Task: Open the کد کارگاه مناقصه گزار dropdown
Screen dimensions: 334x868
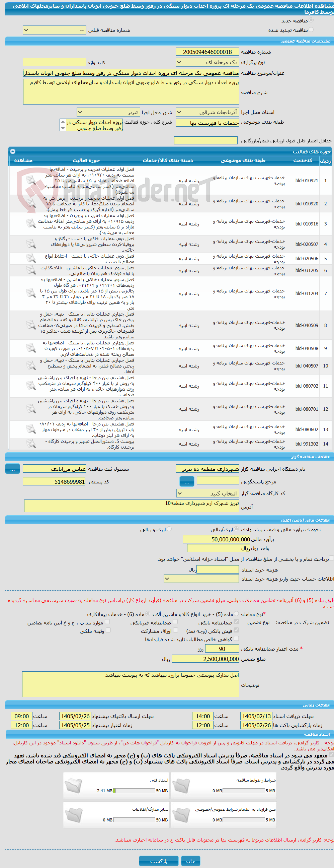Action: (208, 494)
